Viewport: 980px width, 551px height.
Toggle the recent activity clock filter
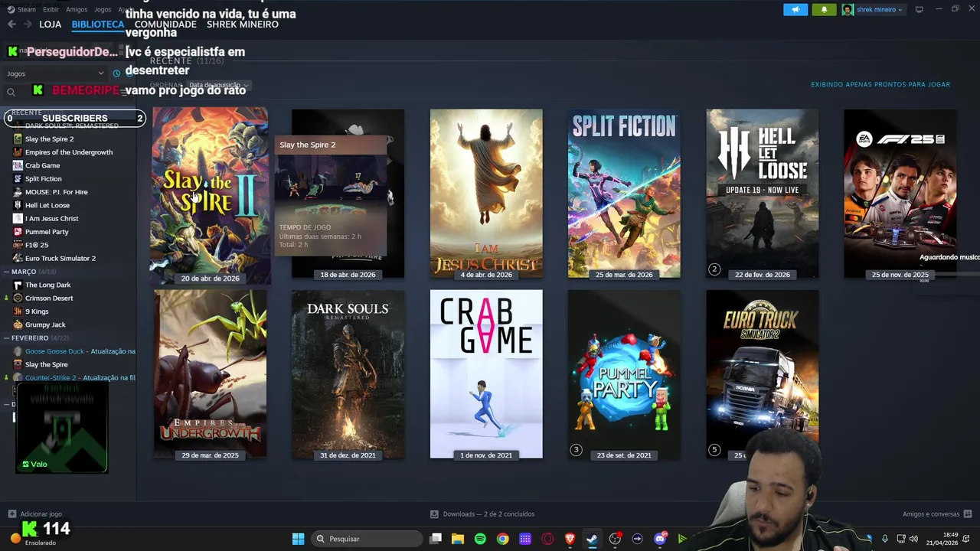point(116,73)
